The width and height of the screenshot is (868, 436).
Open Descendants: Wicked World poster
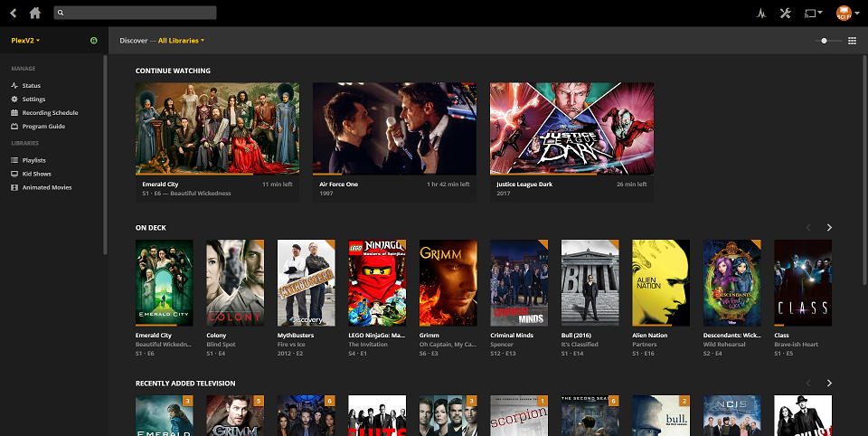pos(731,282)
